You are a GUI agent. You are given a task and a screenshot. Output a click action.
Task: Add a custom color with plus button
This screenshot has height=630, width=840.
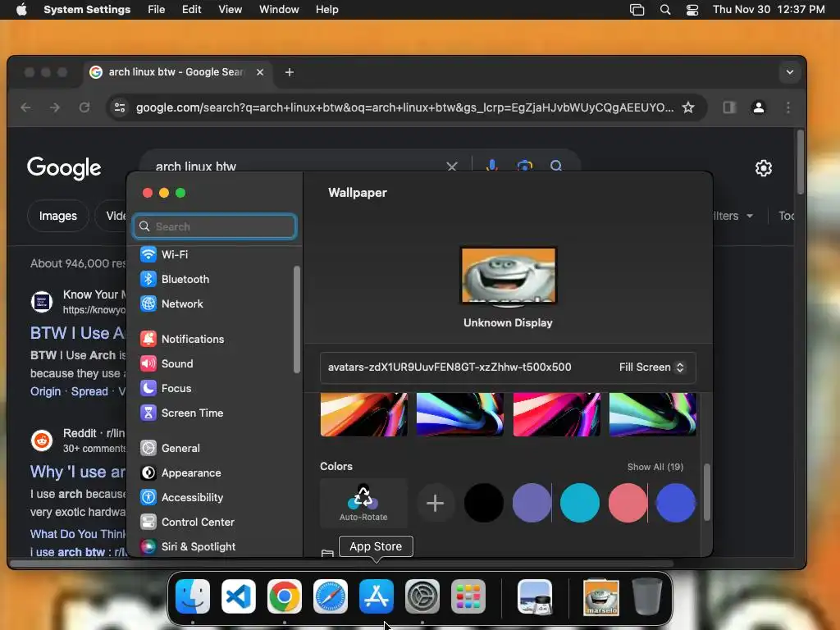[435, 503]
